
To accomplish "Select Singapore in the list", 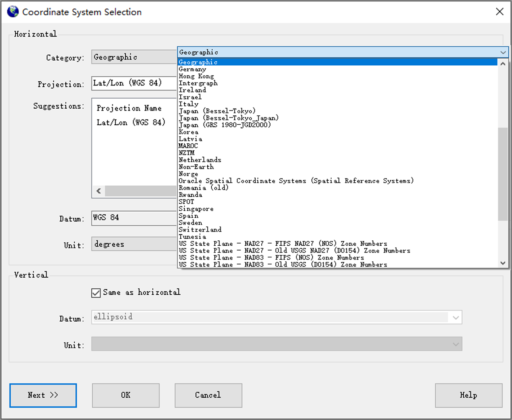I will [x=337, y=209].
